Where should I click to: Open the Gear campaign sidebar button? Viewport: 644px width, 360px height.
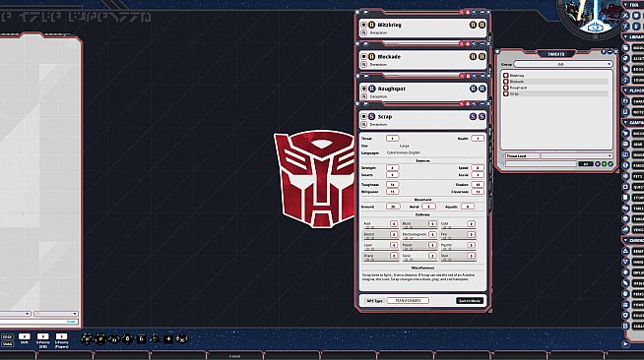click(634, 145)
